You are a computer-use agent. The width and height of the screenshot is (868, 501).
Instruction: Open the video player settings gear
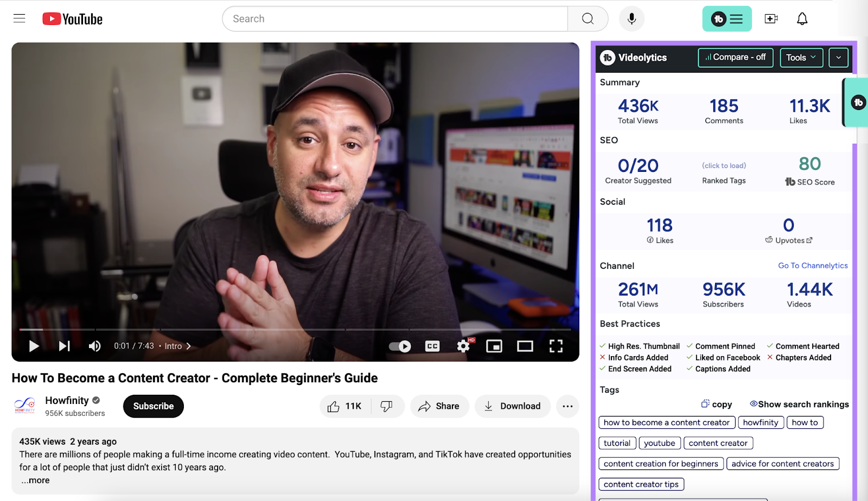(463, 346)
